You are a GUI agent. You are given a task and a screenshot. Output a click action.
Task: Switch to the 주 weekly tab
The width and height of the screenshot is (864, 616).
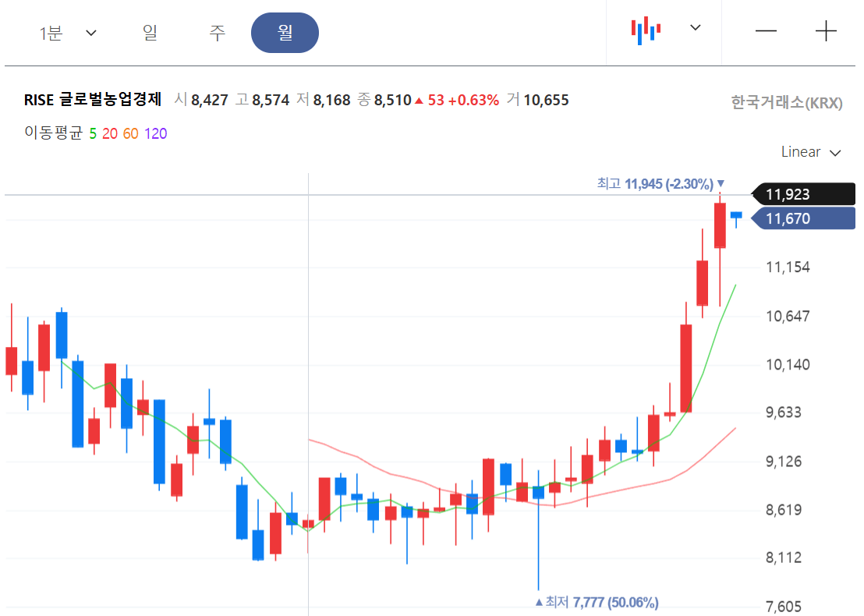point(216,33)
